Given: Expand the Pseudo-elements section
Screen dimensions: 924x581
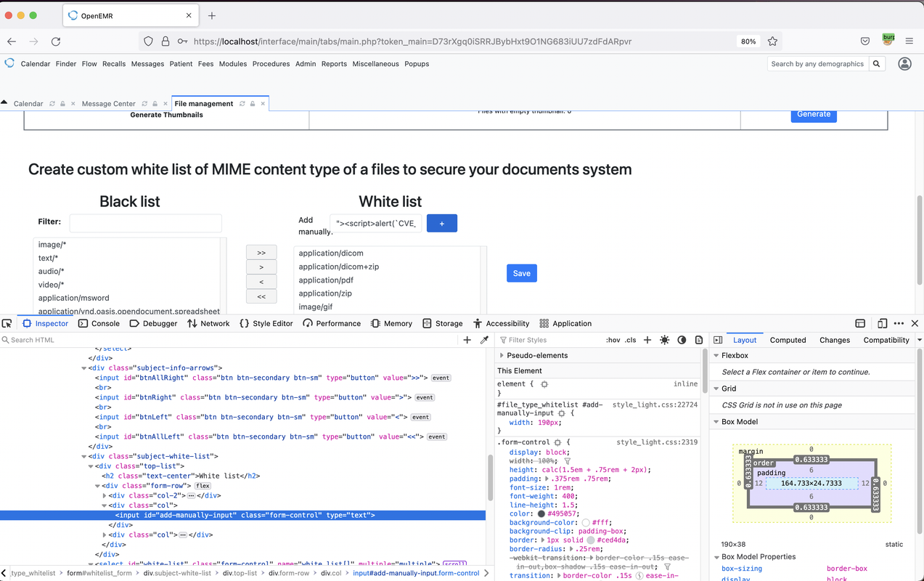Looking at the screenshot, I should (x=501, y=355).
